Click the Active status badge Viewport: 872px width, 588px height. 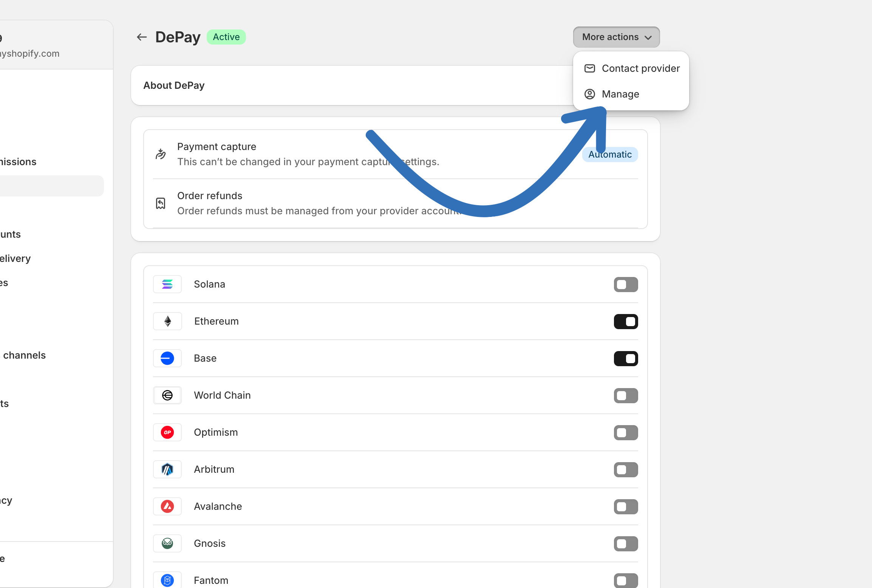pyautogui.click(x=226, y=37)
